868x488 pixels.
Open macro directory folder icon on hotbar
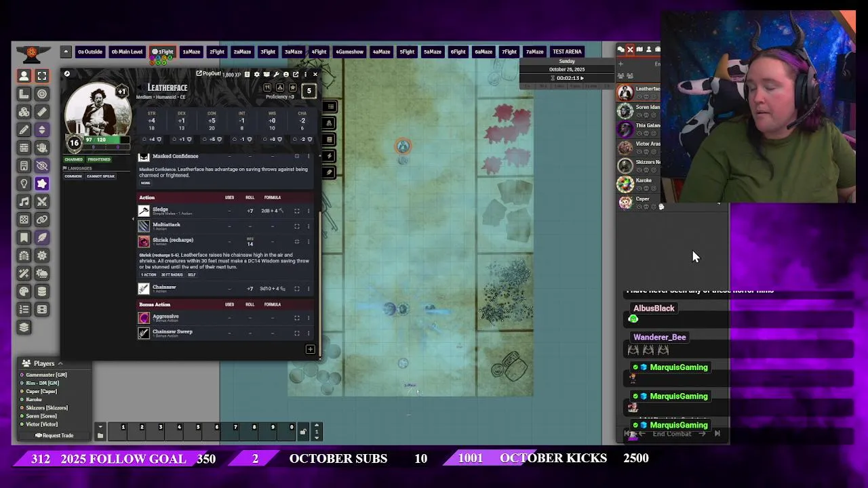[100, 435]
